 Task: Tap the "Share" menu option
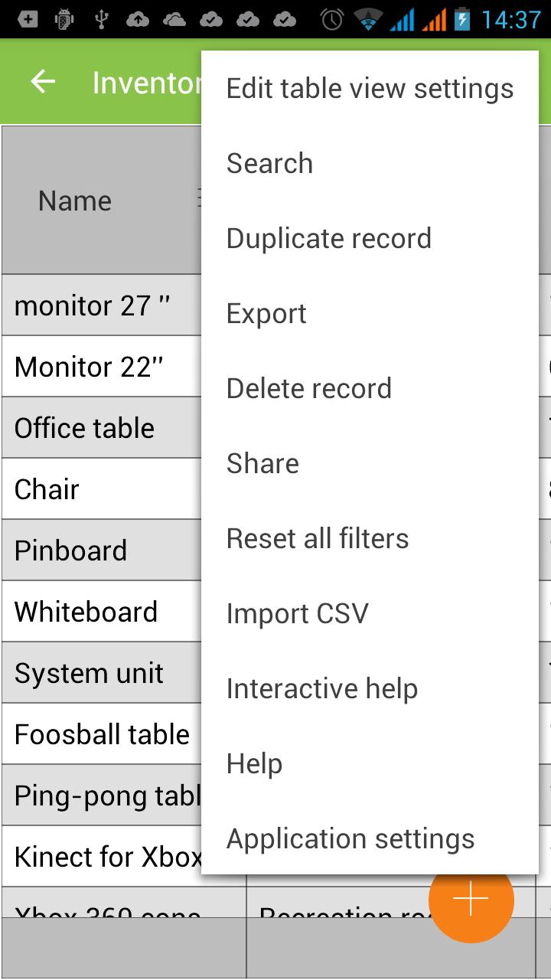[x=262, y=462]
